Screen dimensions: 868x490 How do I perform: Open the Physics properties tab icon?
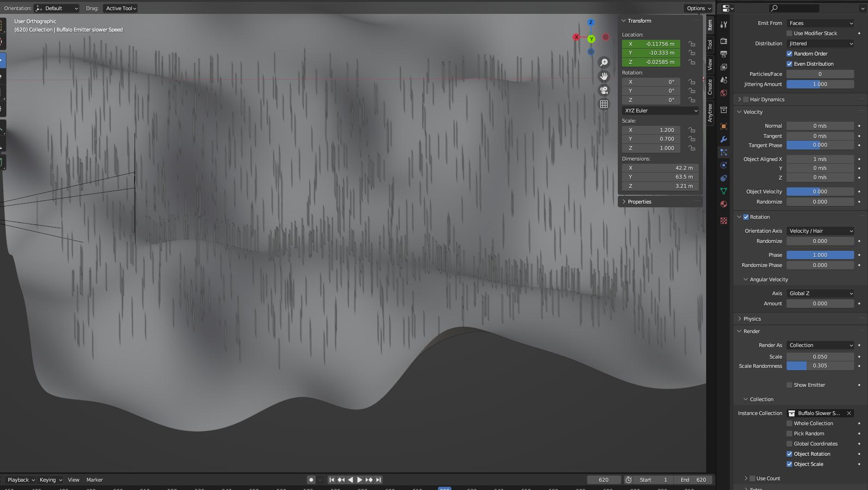tap(724, 165)
